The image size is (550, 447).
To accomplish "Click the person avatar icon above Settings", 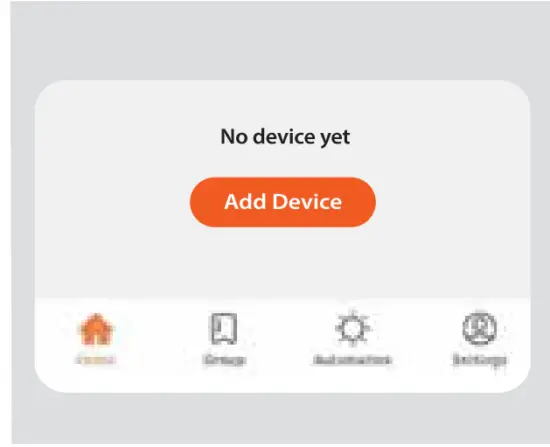I will [479, 329].
